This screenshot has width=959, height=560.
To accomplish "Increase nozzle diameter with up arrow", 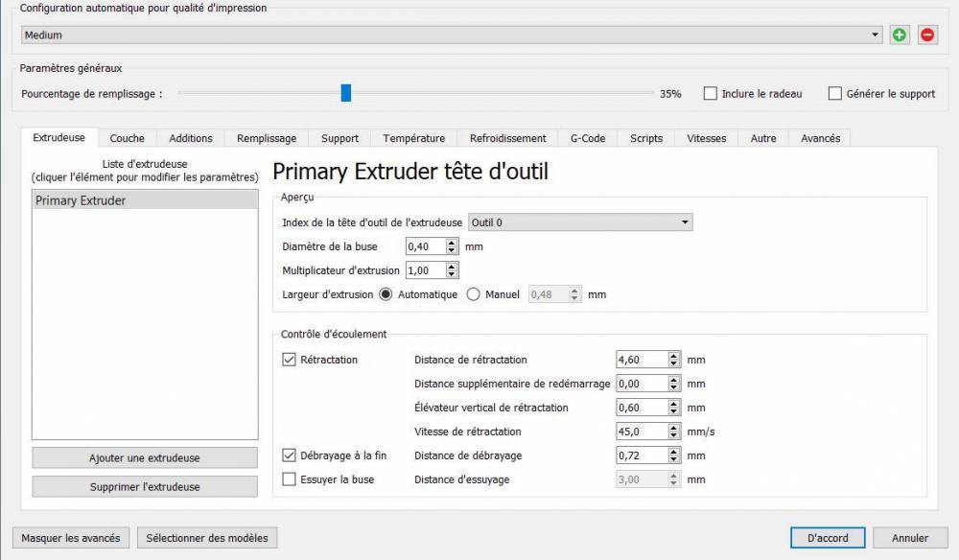I will click(x=452, y=243).
